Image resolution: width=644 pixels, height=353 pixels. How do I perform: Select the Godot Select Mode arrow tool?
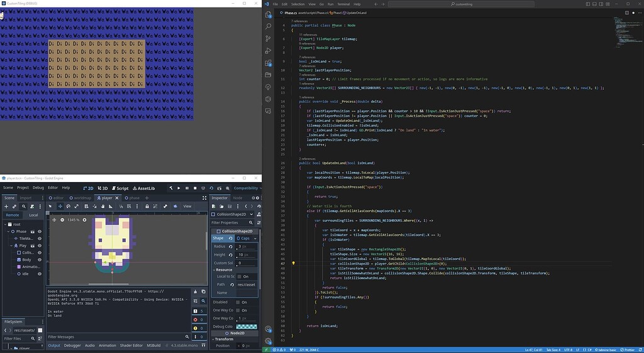[50, 206]
